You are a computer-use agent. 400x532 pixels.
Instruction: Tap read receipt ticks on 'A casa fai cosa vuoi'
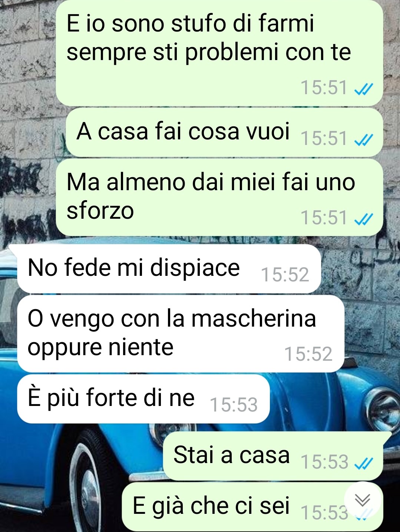click(363, 140)
